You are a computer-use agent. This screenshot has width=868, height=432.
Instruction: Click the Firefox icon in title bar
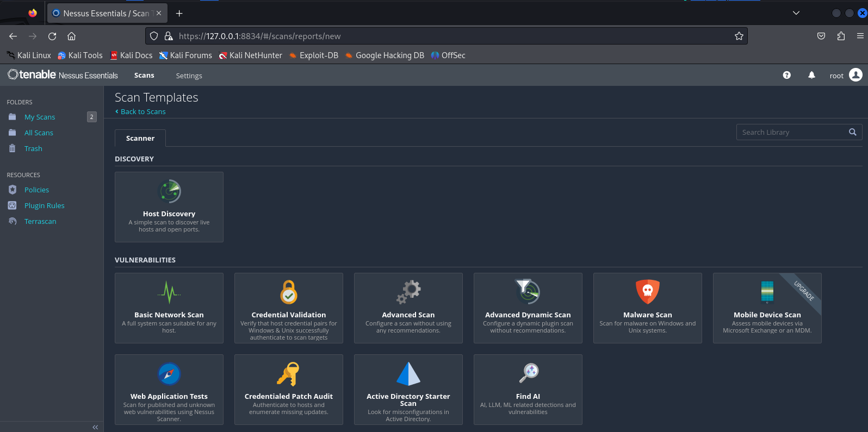33,13
